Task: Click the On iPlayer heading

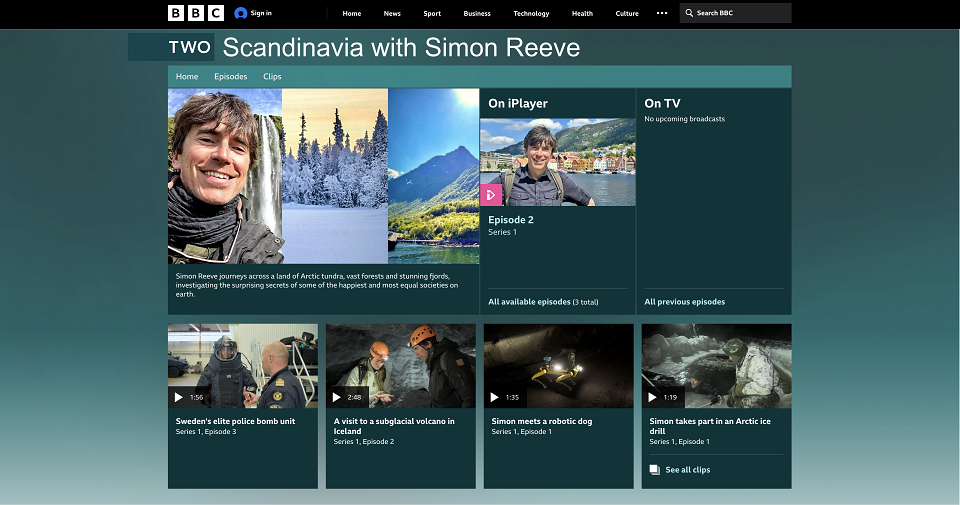Action: (518, 103)
